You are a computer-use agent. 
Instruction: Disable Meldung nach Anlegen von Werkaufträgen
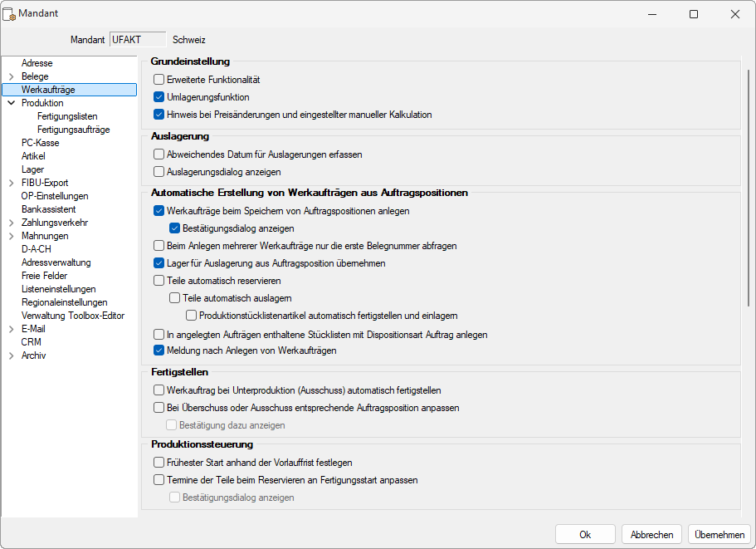[x=159, y=350]
